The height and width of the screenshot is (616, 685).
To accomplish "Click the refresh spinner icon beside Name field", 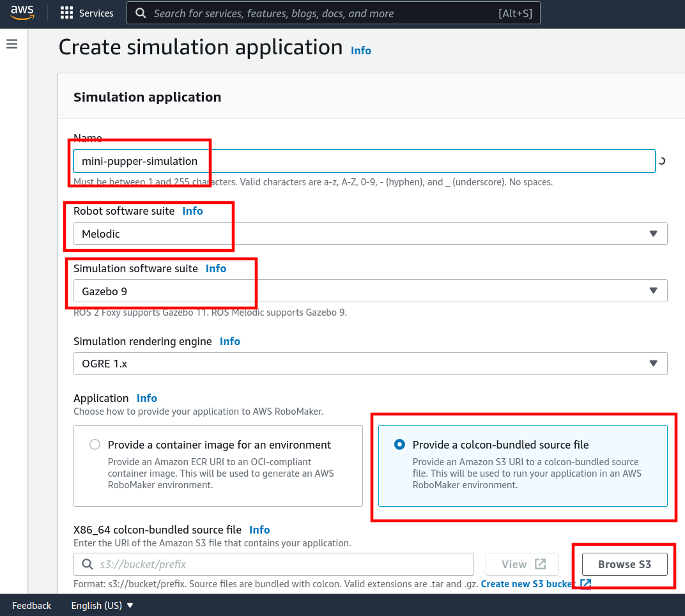I will point(662,161).
